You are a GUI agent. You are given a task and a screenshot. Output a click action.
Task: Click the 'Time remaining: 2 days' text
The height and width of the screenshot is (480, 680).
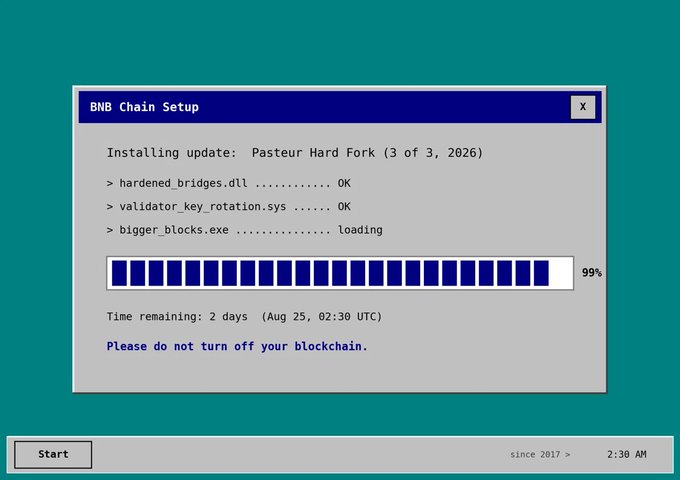pos(177,317)
